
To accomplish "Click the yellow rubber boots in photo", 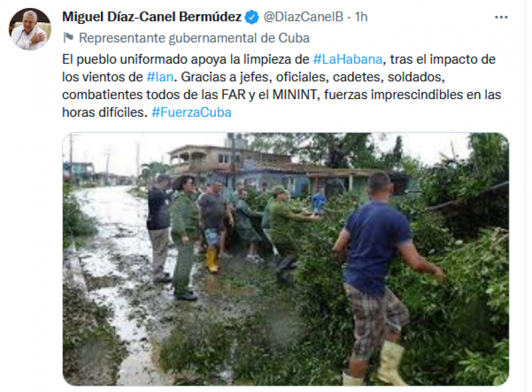I will click(x=212, y=261).
